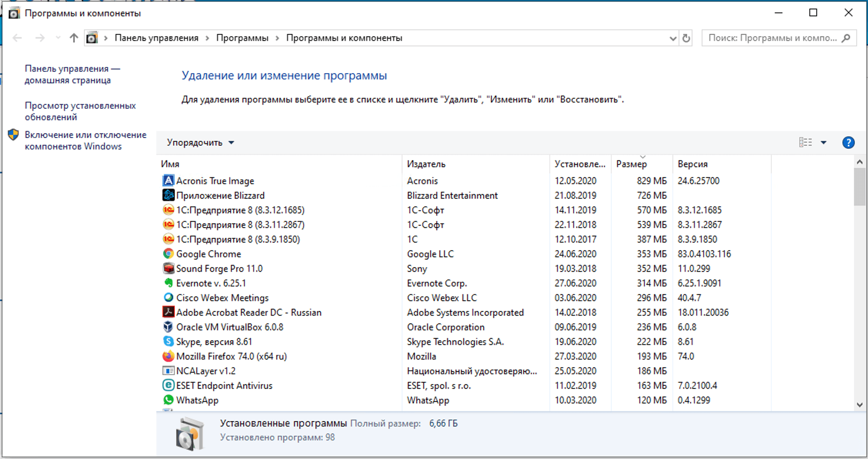The width and height of the screenshot is (868, 459).
Task: Click the Cisco Webex Meetings icon
Action: (168, 298)
